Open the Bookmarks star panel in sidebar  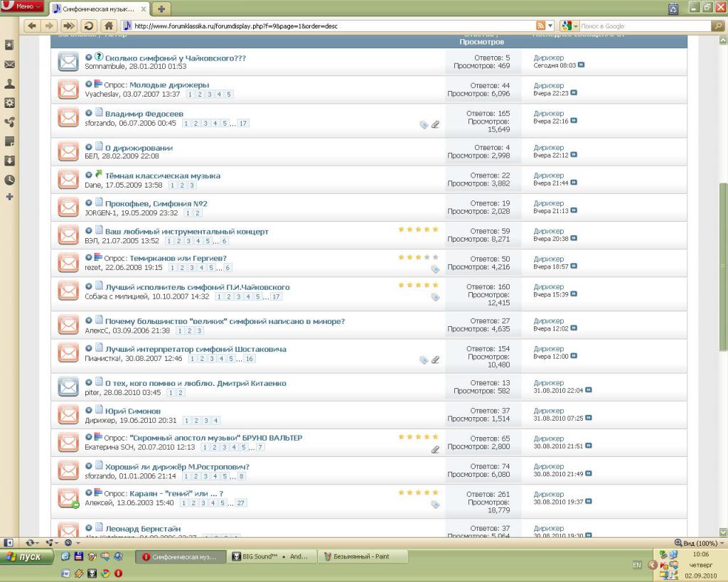[x=10, y=45]
